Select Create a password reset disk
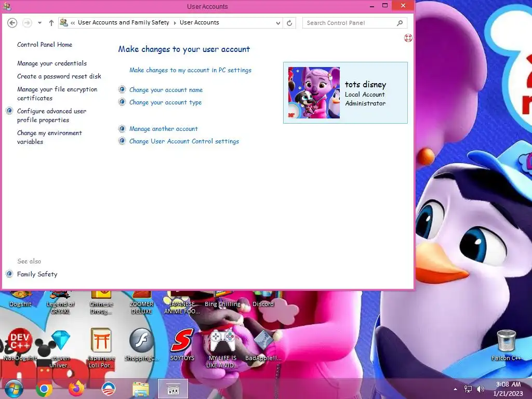Viewport: 532px width, 399px height. tap(59, 76)
